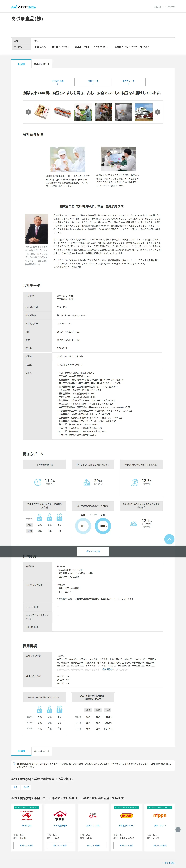This screenshot has height=868, width=186.
Task: View the workers in white uniforms article image
Action: [x=68, y=159]
